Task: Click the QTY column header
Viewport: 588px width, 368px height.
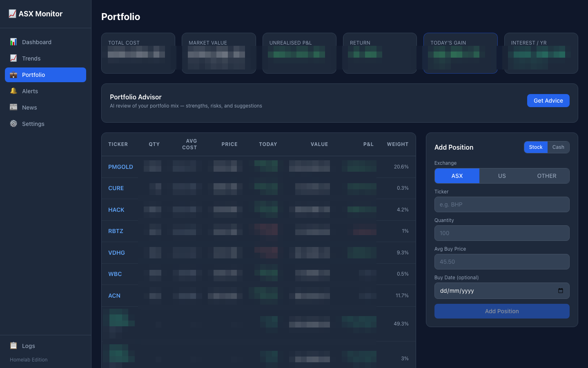Action: click(x=154, y=144)
